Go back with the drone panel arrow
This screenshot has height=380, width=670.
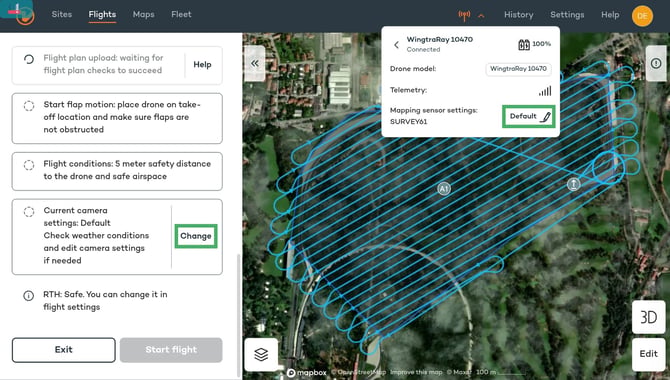(396, 44)
